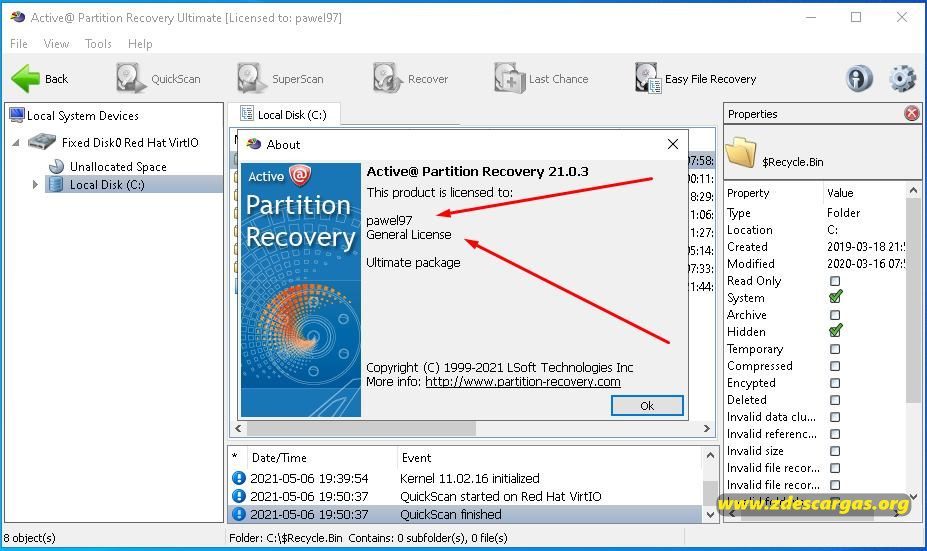The width and height of the screenshot is (927, 551).
Task: Open the Tools menu
Action: (x=98, y=44)
